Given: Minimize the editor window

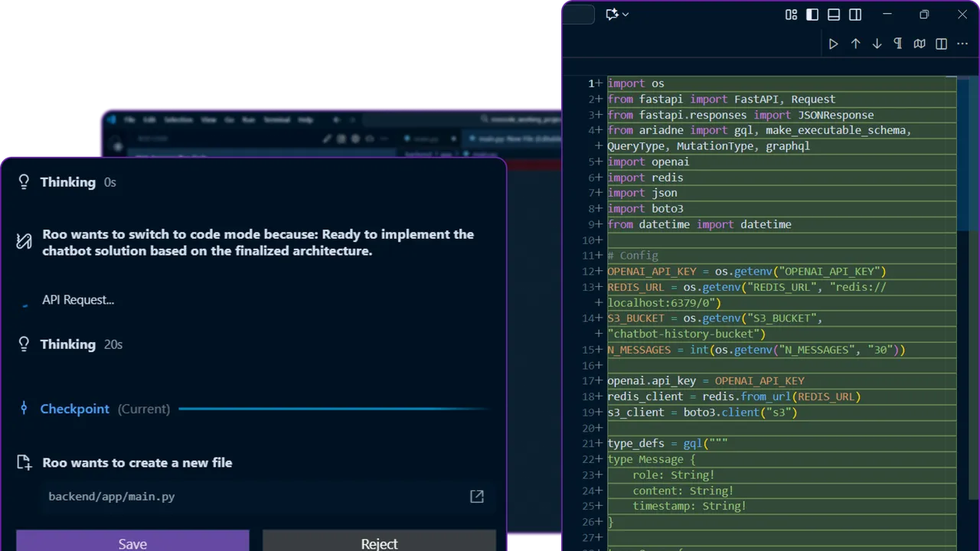Looking at the screenshot, I should coord(888,15).
